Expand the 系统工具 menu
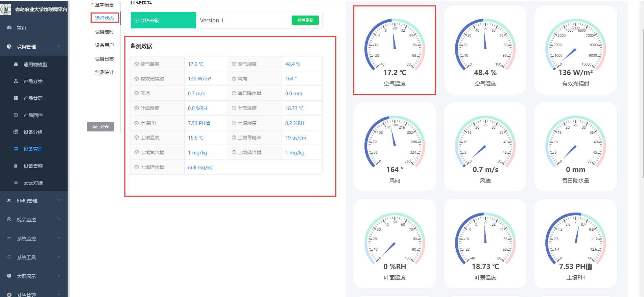 pos(59,257)
